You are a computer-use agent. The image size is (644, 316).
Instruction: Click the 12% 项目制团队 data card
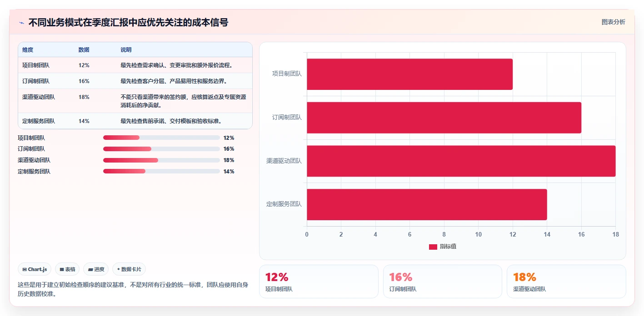point(319,281)
